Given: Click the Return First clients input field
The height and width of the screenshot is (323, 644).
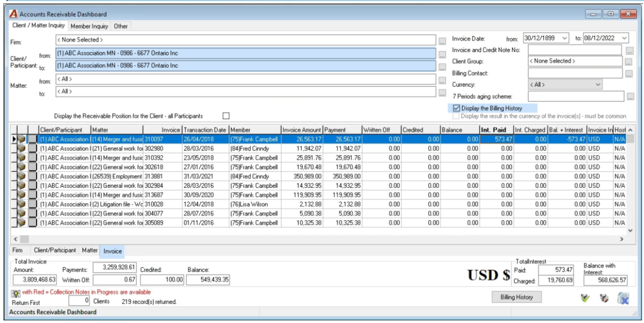Looking at the screenshot, I should pyautogui.click(x=79, y=300).
